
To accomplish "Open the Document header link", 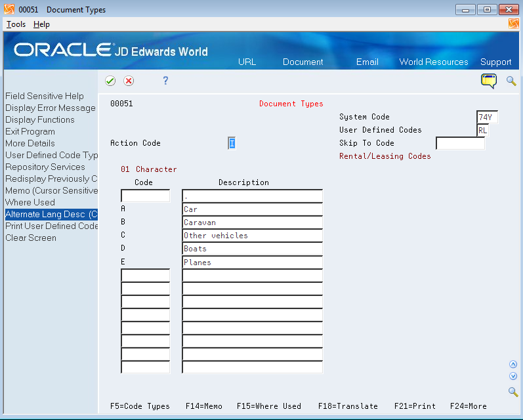I will click(303, 62).
